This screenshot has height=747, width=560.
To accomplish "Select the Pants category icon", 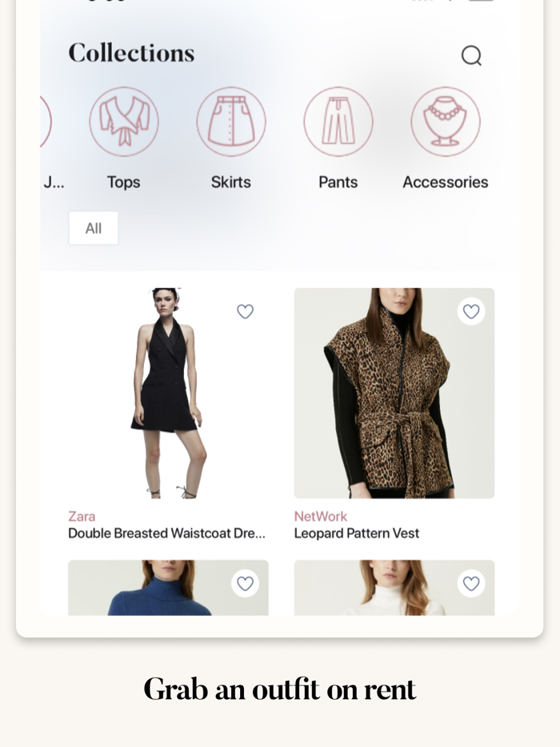I will pyautogui.click(x=338, y=122).
